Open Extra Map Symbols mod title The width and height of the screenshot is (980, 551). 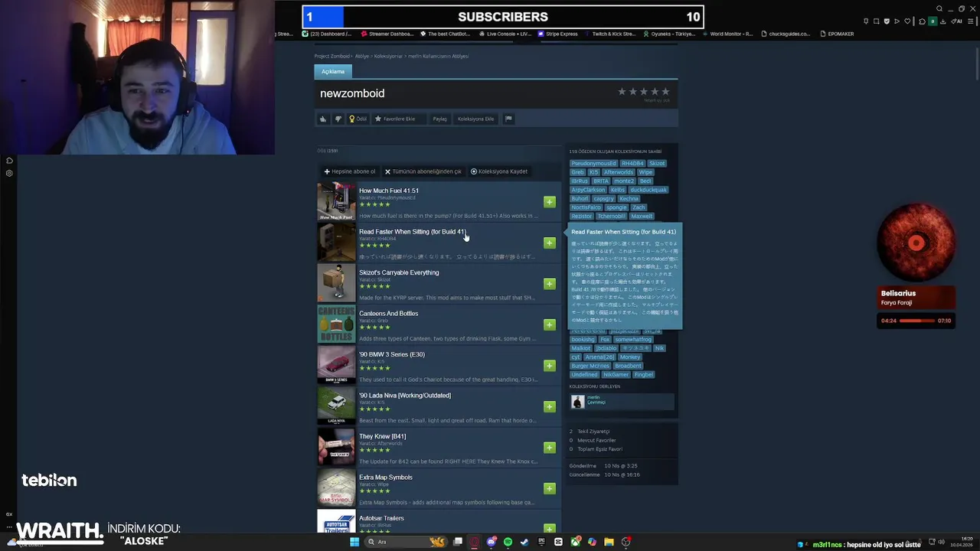[x=386, y=478]
